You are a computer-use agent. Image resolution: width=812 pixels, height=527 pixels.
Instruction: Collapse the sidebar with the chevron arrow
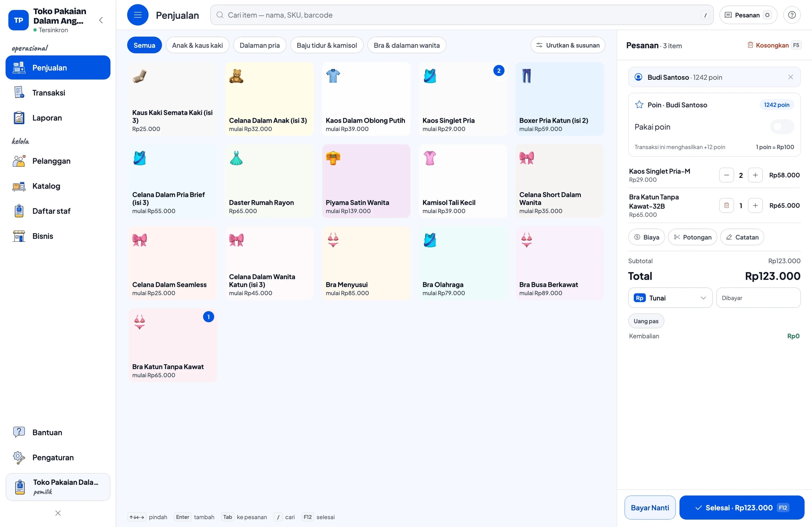[101, 20]
